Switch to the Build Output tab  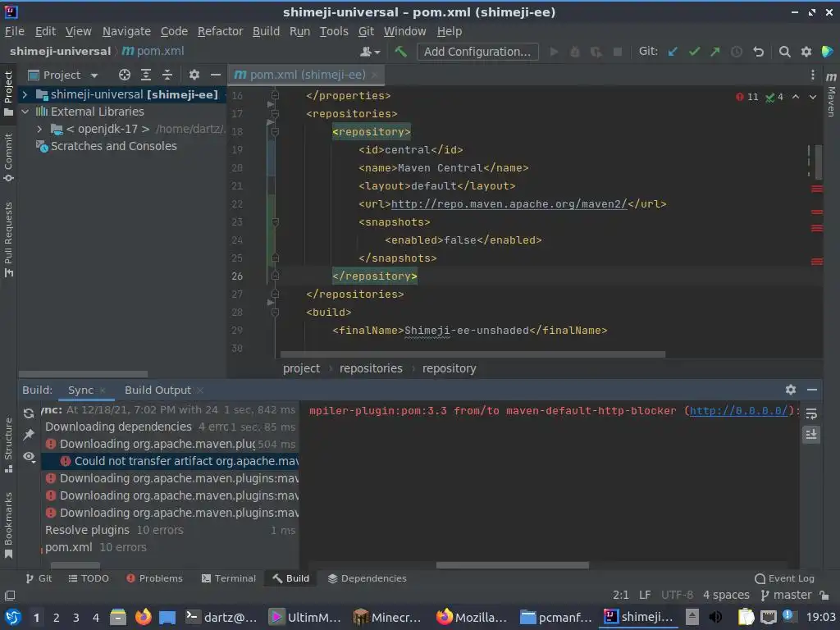pyautogui.click(x=157, y=390)
